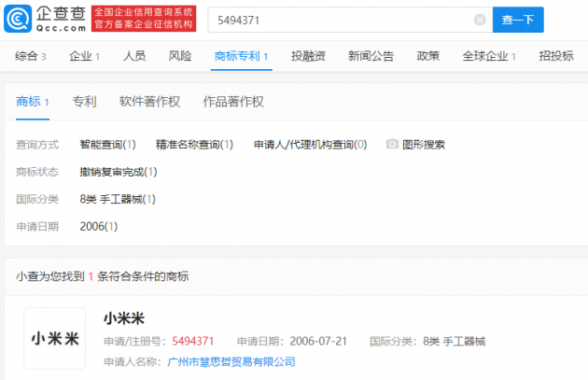588x380 pixels.
Task: Switch to the 综合 tab
Action: [31, 56]
